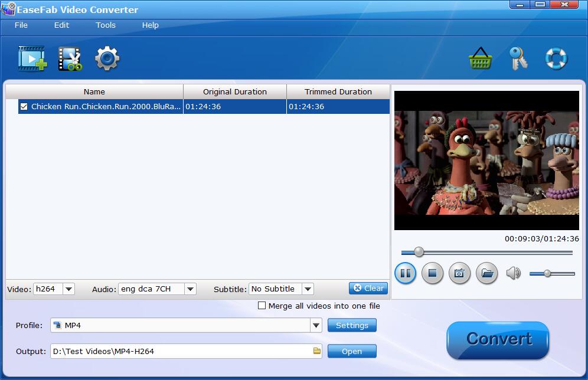Minimize the EaseFab window
588x380 pixels.
[x=520, y=5]
